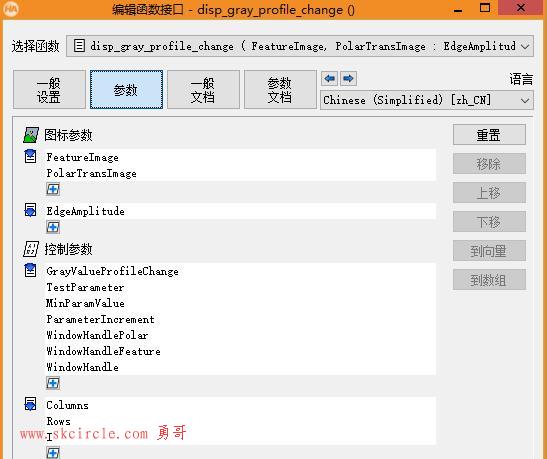Open the language dropdown showing Chinese (Simplified)
This screenshot has width=547, height=459.
(x=427, y=100)
